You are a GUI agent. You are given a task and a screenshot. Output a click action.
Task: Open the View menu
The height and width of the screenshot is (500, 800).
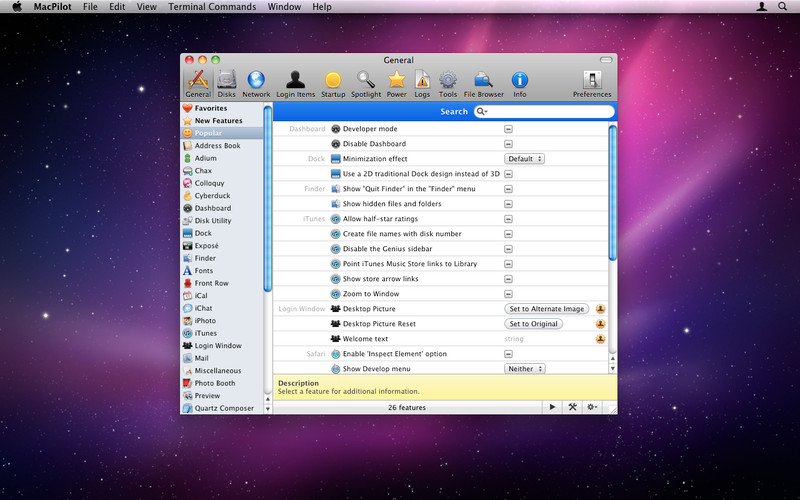click(x=146, y=7)
